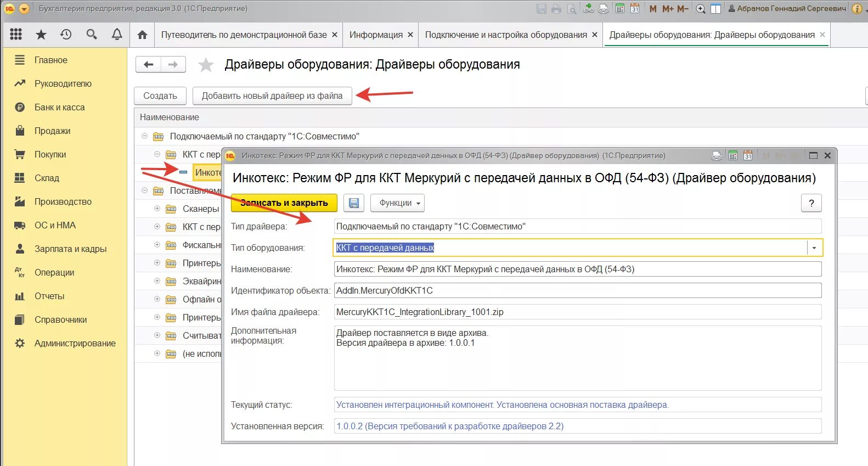Image resolution: width=868 pixels, height=466 pixels.
Task: Open the Руководителю section
Action: (63, 83)
